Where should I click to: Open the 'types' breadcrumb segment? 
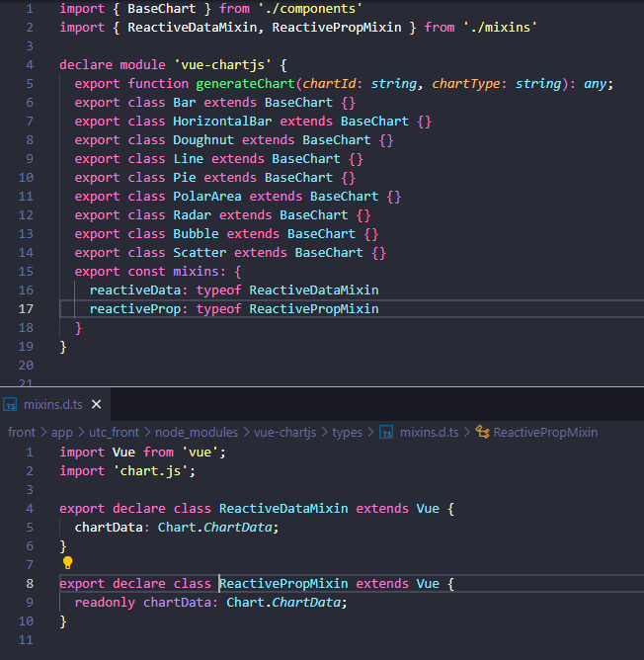pos(348,433)
